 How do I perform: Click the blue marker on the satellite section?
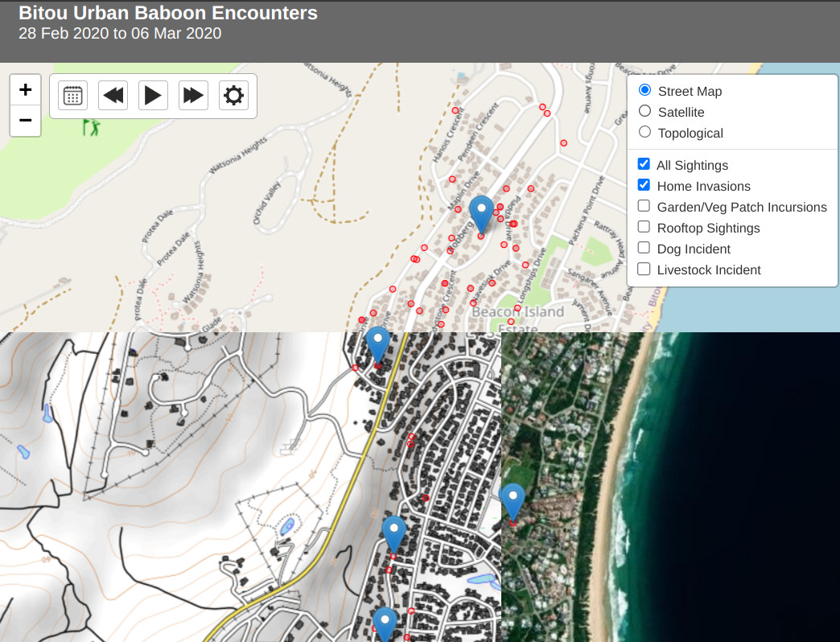click(x=513, y=500)
